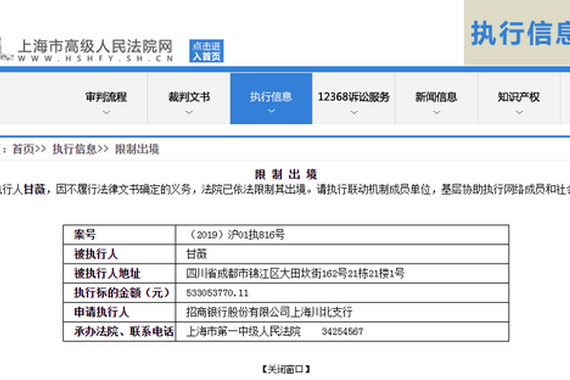Select 上海市第一中级人民法院 cell text
Image resolution: width=570 pixels, height=380 pixels.
tap(244, 331)
